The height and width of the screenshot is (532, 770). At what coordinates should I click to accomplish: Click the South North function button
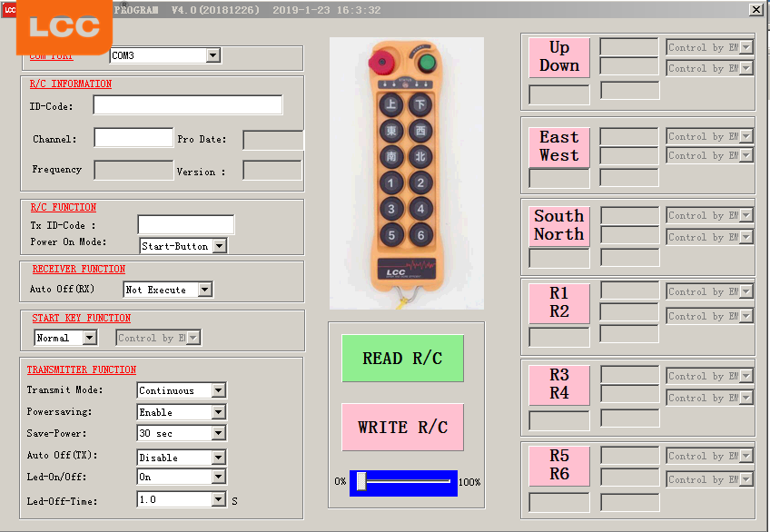[559, 225]
